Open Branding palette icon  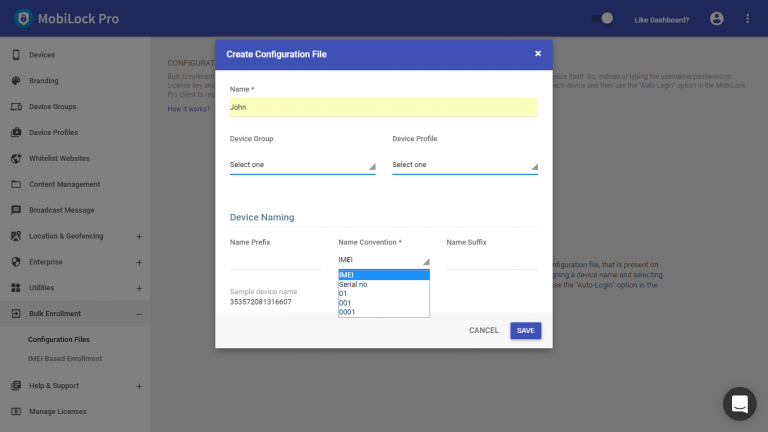coord(16,81)
